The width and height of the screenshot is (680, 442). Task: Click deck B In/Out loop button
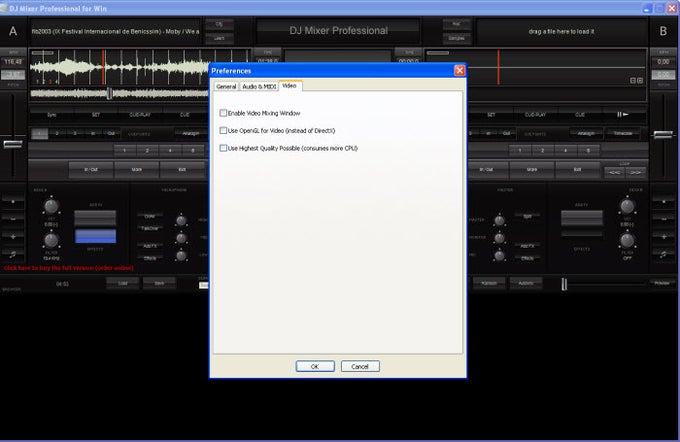486,170
